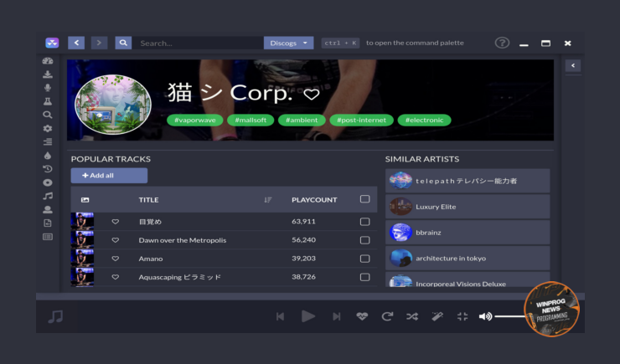
Task: Open the Discogs search provider dropdown
Action: click(288, 43)
